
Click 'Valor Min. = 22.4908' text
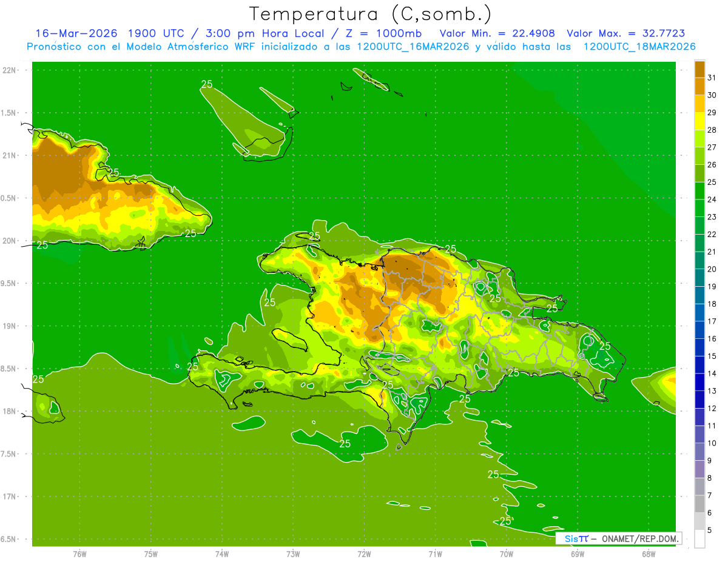497,33
